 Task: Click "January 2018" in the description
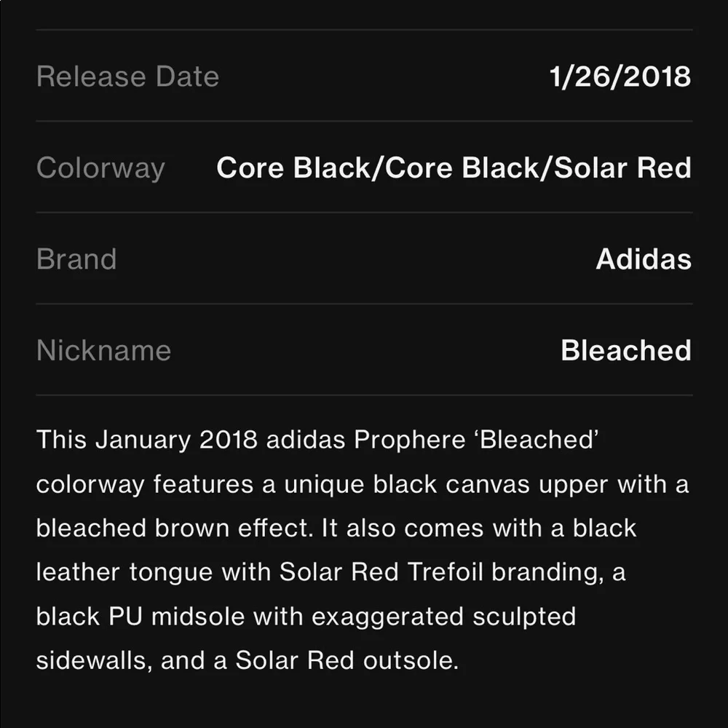click(x=177, y=440)
